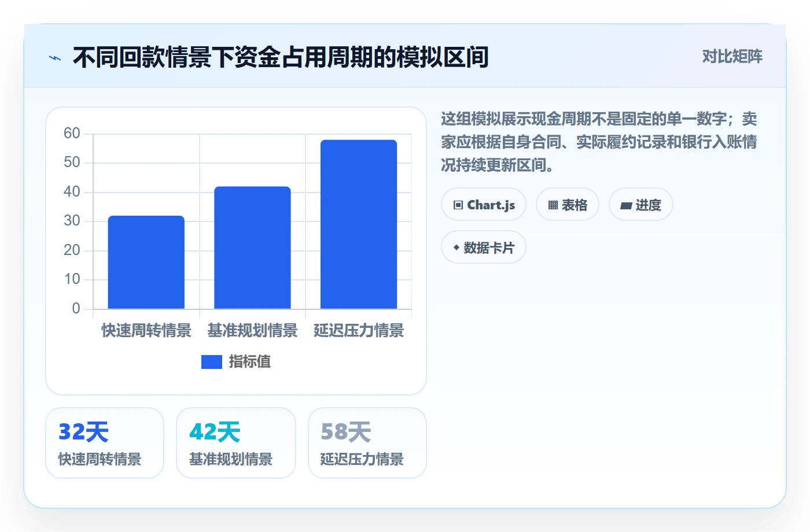
Task: Click the description paragraph starting 这组模拟展示
Action: click(x=599, y=142)
